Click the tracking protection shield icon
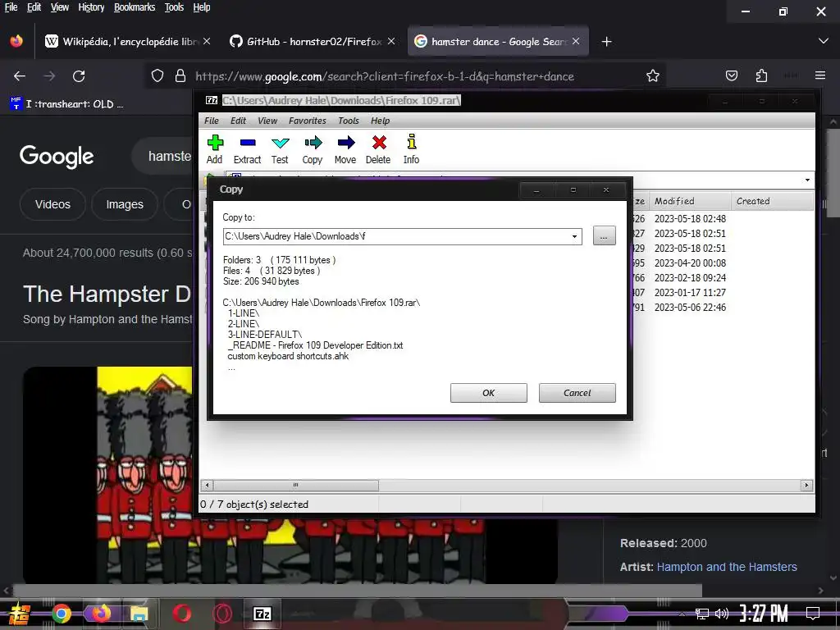The width and height of the screenshot is (840, 630). point(157,76)
